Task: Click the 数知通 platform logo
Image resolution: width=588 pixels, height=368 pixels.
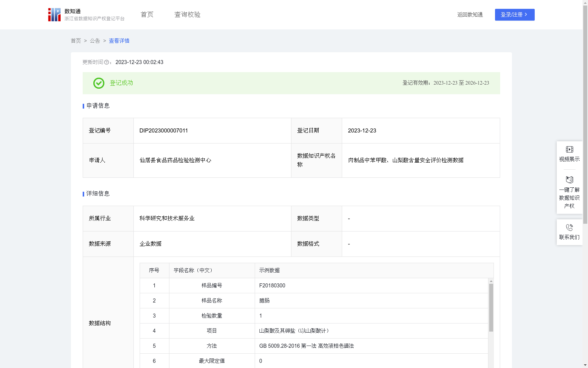Action: tap(86, 15)
